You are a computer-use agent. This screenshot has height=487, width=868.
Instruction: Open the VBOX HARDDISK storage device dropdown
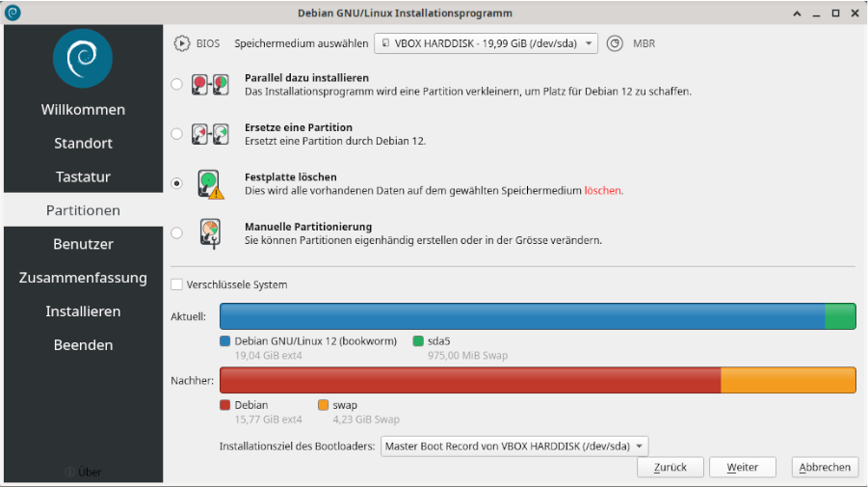[x=486, y=43]
